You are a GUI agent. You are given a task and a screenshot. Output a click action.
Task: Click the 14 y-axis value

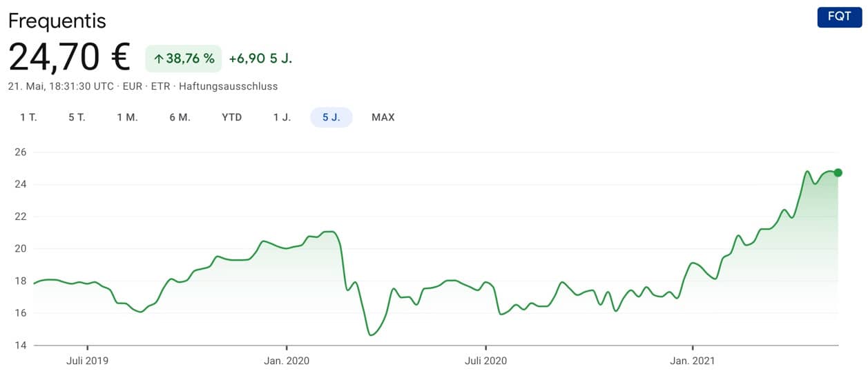click(20, 345)
